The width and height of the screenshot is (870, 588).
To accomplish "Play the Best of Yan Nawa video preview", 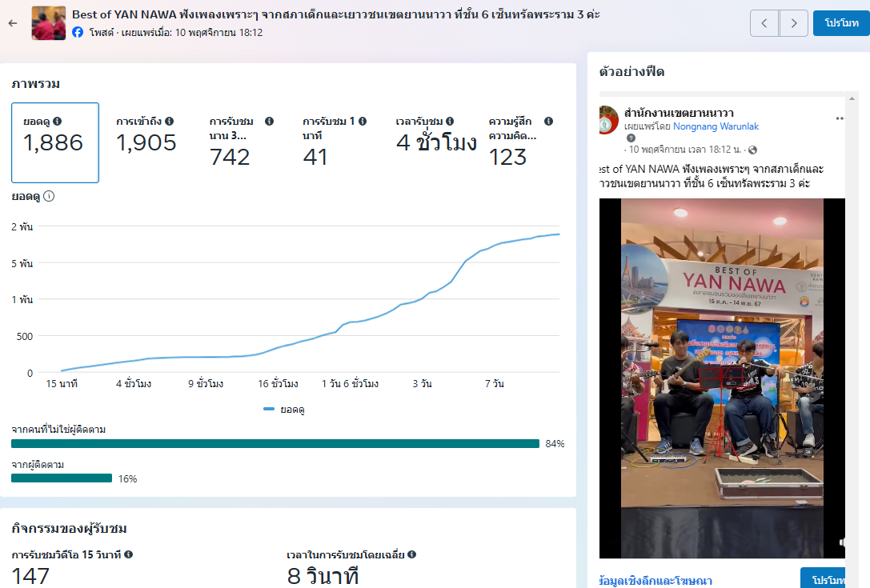I will (x=722, y=378).
